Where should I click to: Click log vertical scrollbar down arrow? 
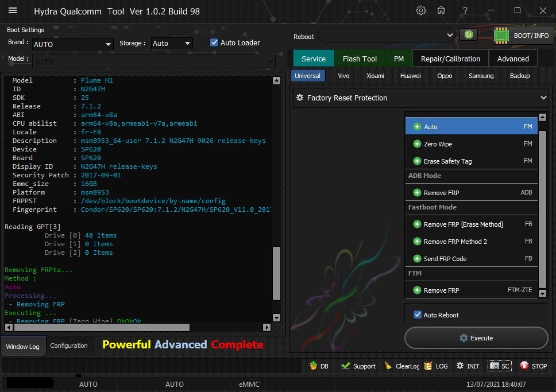tap(277, 317)
